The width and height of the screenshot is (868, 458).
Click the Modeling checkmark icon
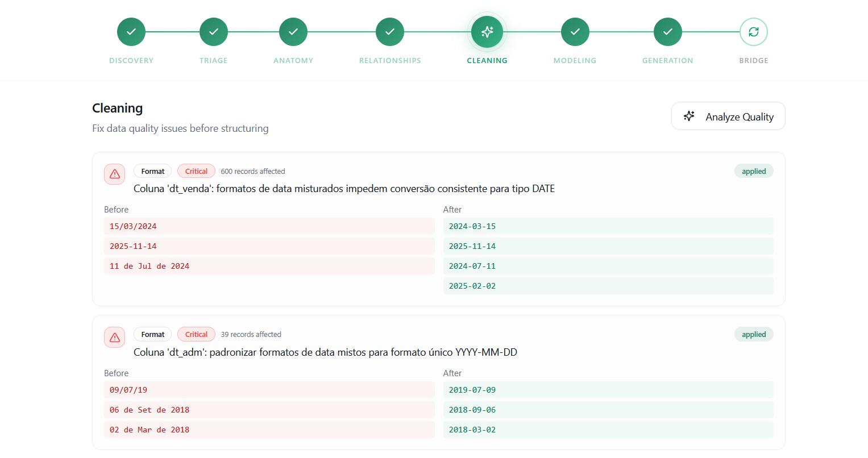575,32
